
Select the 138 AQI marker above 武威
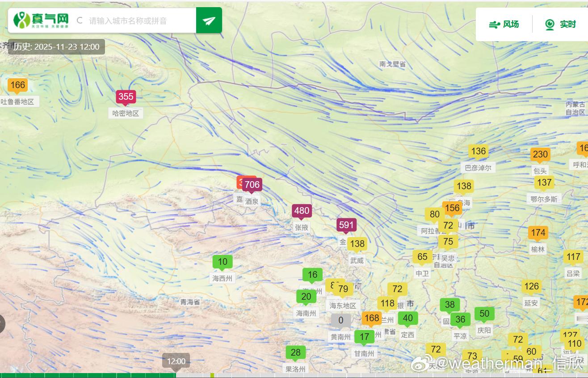(x=357, y=244)
